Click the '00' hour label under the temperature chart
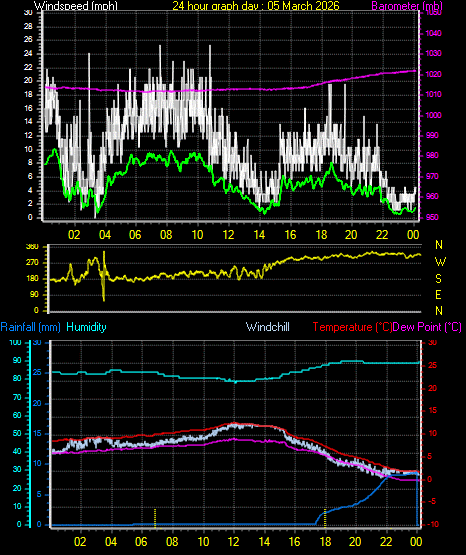This screenshot has width=466, height=555. point(416,542)
